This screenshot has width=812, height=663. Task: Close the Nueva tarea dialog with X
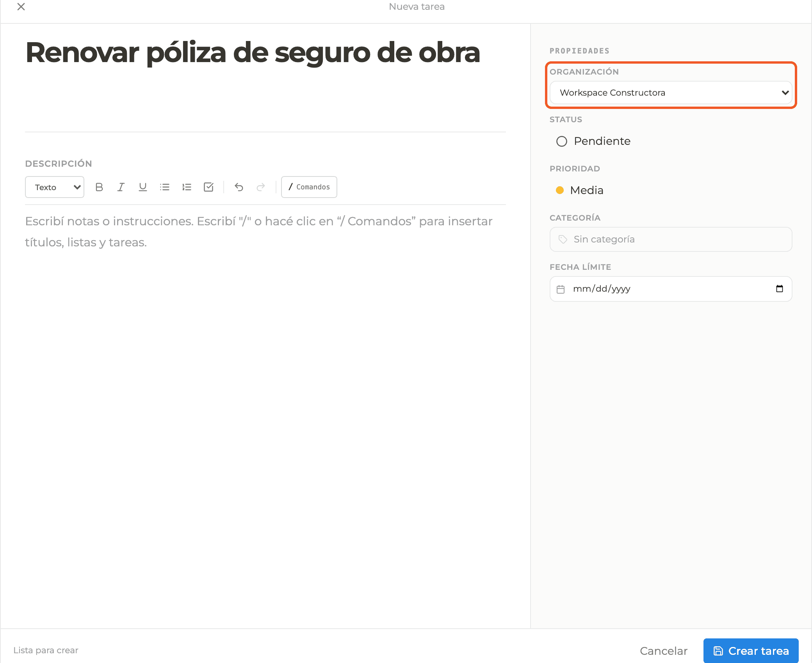pyautogui.click(x=21, y=7)
